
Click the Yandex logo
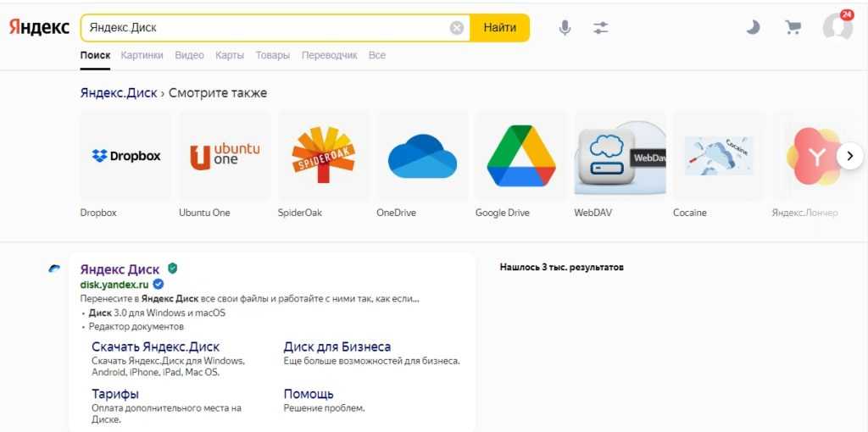point(39,27)
